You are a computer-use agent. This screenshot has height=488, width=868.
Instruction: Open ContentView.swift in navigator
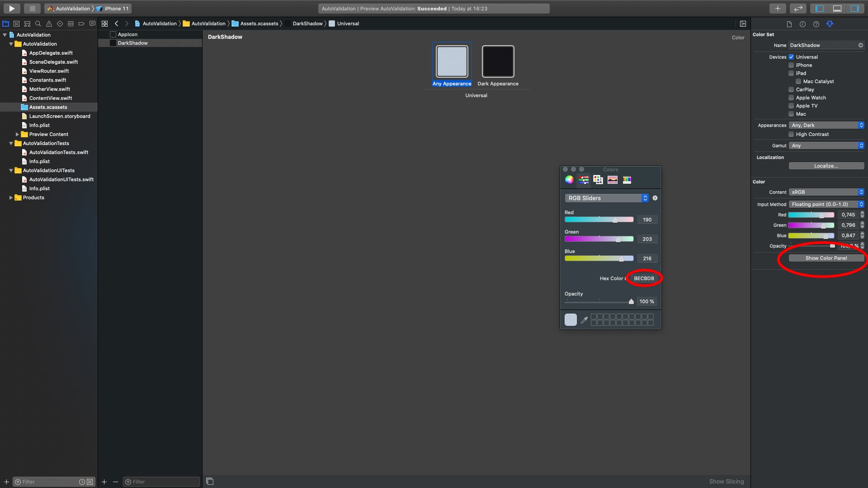(x=51, y=98)
